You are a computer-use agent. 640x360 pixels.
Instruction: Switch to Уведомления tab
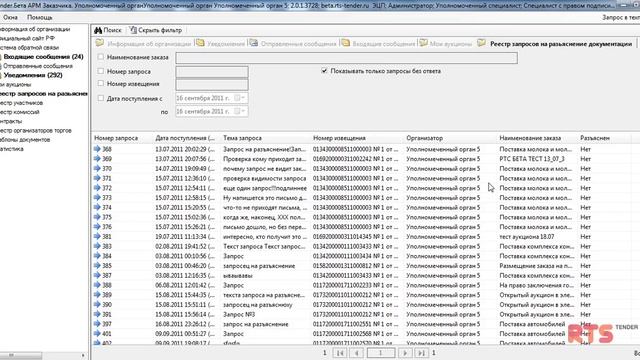pyautogui.click(x=221, y=44)
